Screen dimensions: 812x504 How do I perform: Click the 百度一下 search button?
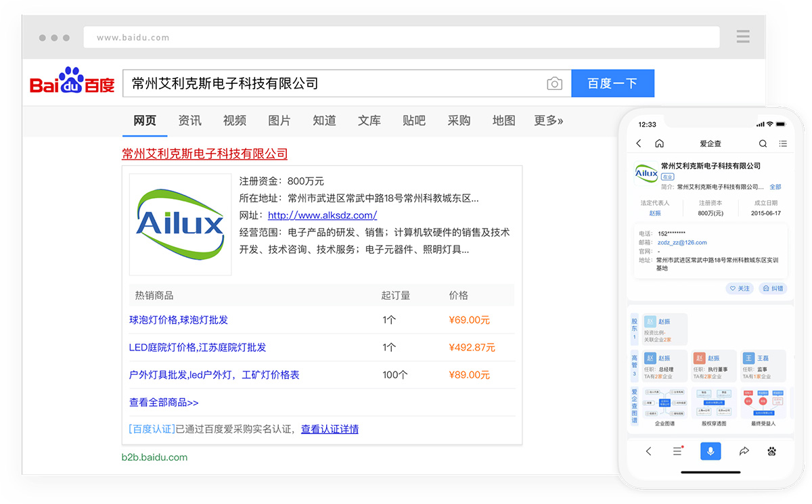pos(612,84)
